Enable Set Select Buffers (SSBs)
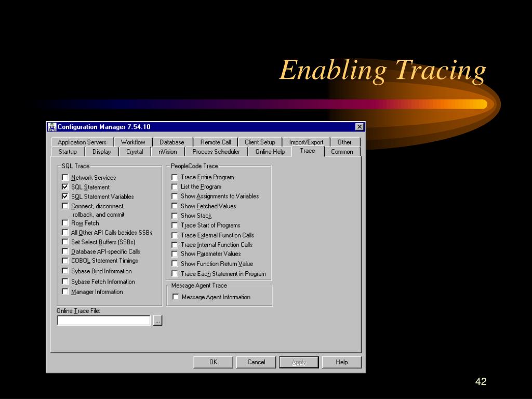This screenshot has width=532, height=399. [65, 242]
